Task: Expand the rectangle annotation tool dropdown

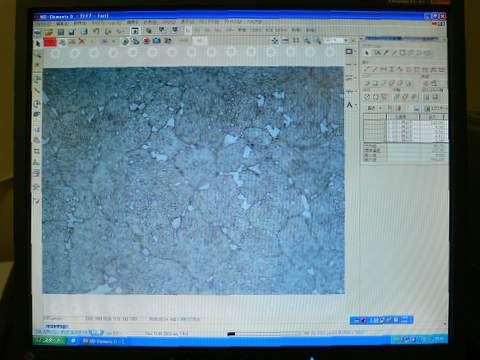Action: tap(356, 52)
